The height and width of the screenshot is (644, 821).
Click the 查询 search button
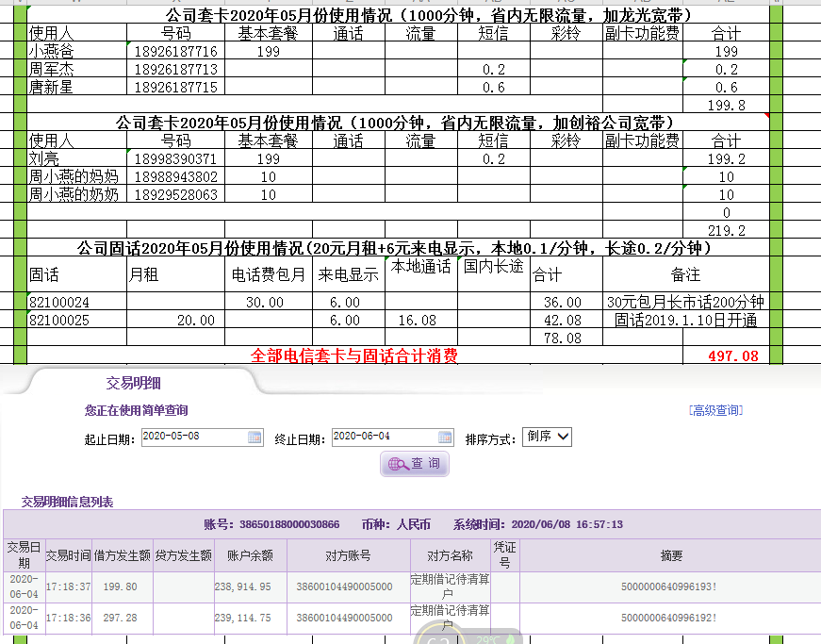click(x=415, y=464)
